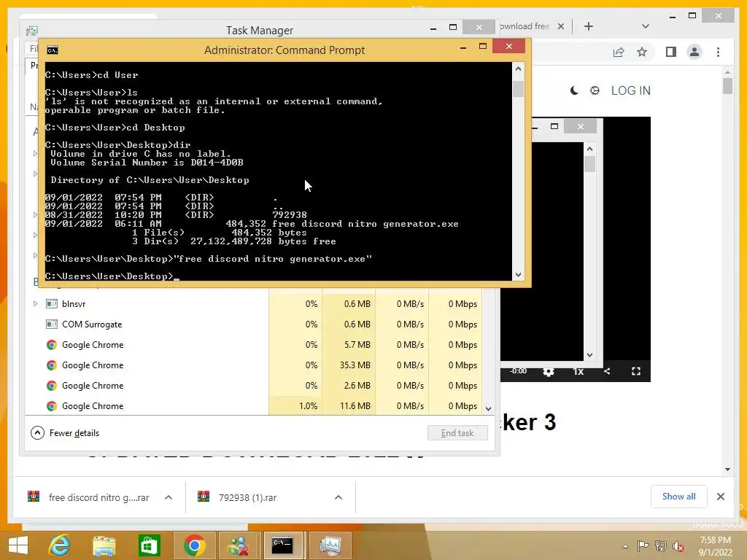Click the Chrome page scrollbar down arrow
747x560 pixels.
727,469
